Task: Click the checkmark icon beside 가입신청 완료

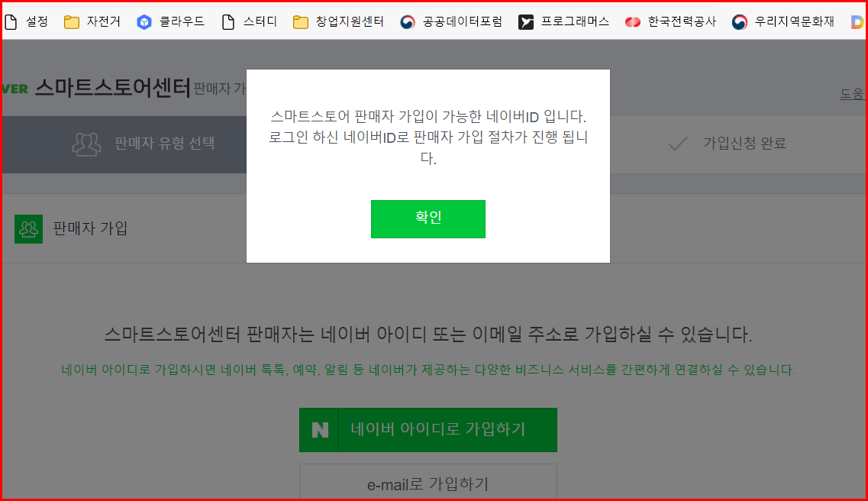Action: point(678,144)
